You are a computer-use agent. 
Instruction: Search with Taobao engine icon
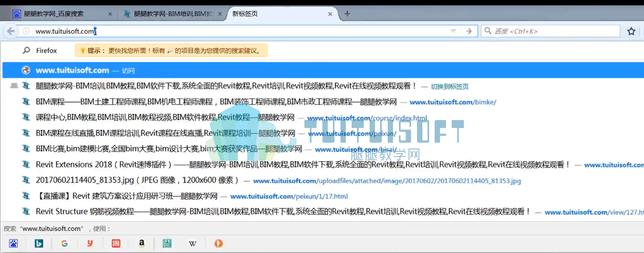tap(116, 243)
